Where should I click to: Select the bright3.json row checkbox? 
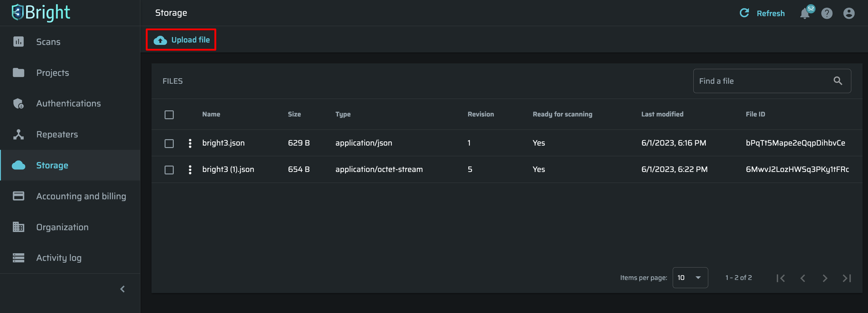point(169,143)
